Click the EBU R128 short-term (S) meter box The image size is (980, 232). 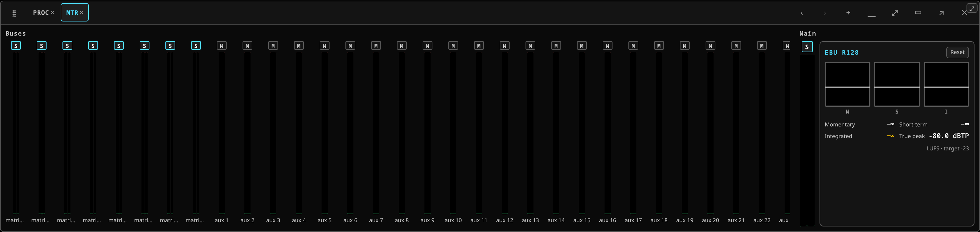point(897,84)
